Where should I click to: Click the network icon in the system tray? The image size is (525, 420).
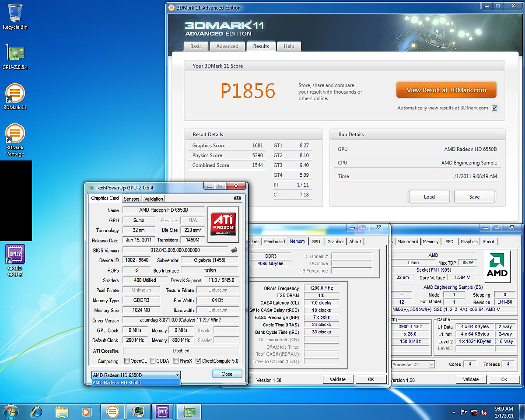point(474,412)
